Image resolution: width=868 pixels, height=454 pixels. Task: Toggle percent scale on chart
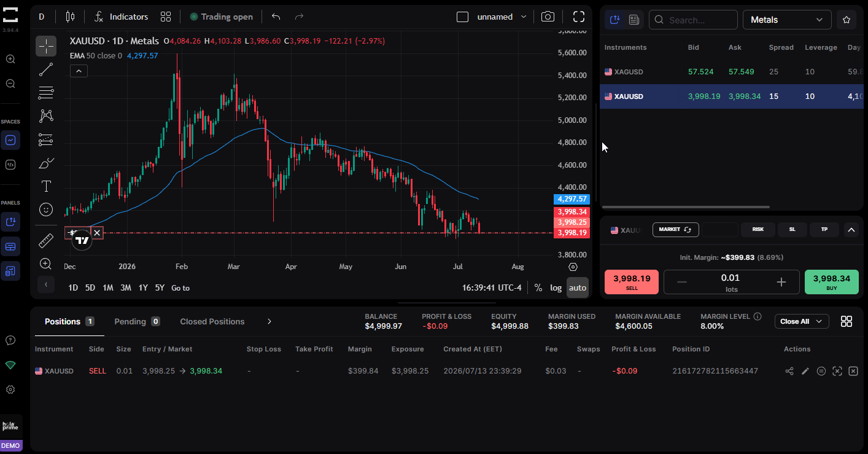click(538, 288)
